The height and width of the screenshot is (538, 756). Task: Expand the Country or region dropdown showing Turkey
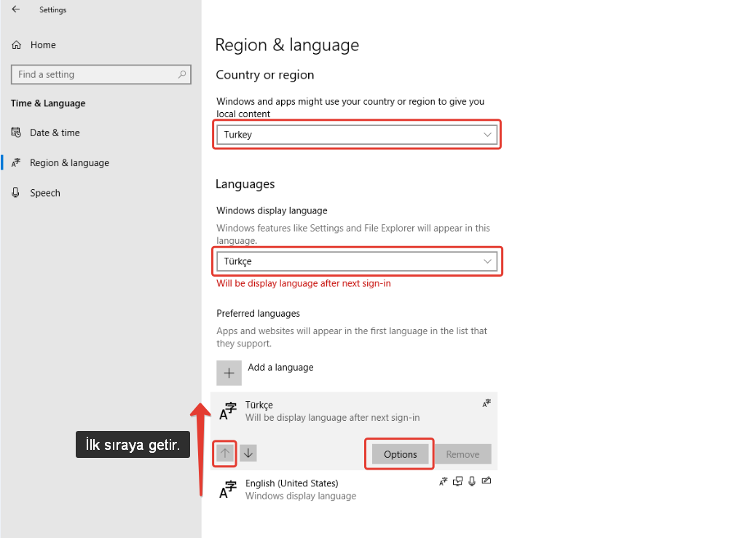357,135
